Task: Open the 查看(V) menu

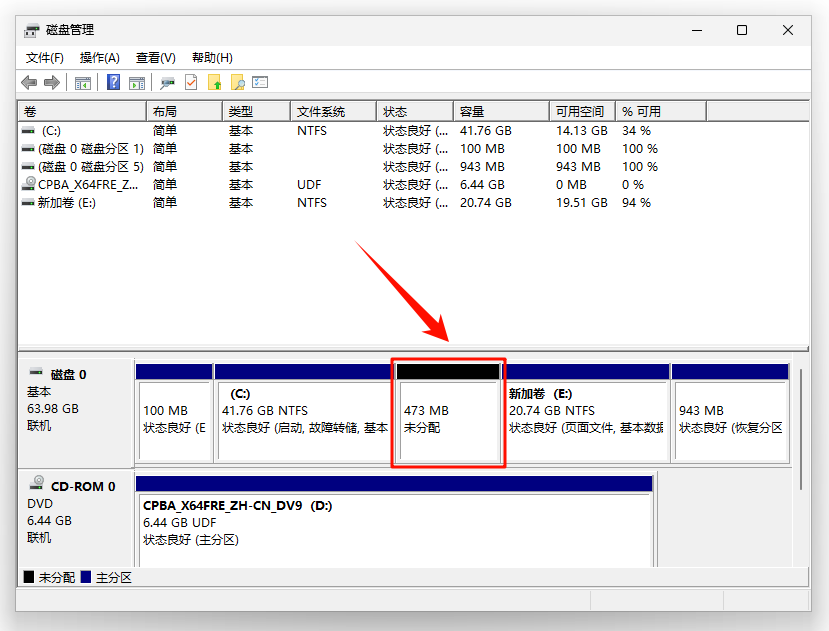Action: 155,58
